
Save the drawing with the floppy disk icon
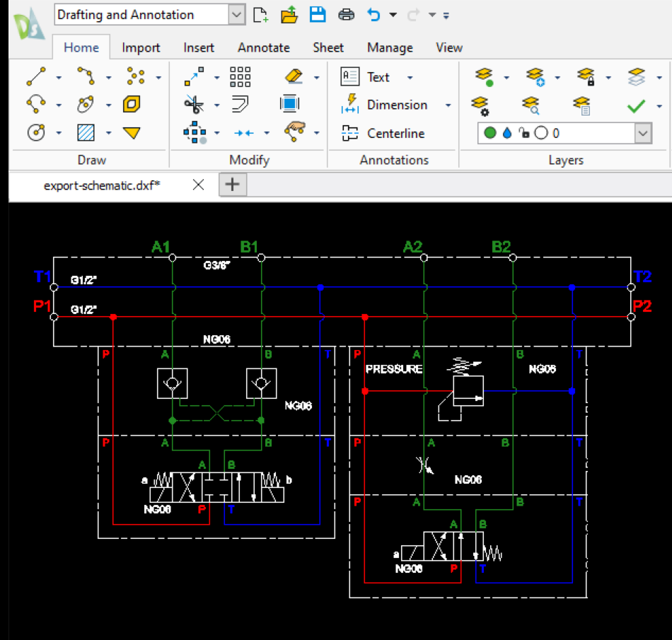[318, 14]
